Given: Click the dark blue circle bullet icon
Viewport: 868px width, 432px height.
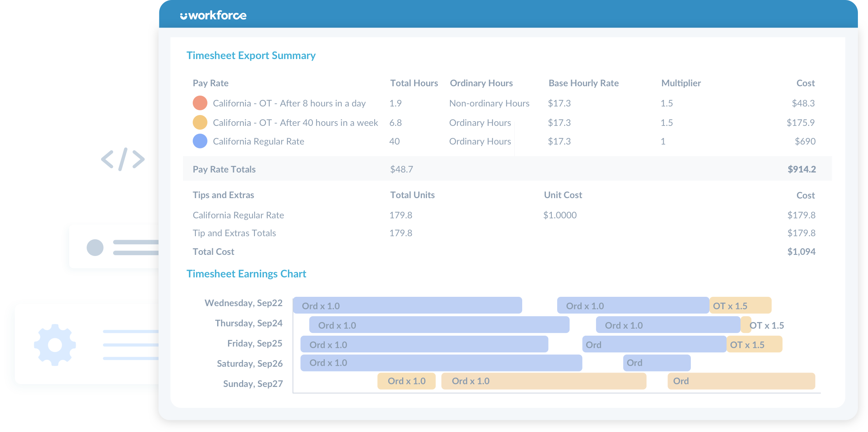Looking at the screenshot, I should (95, 247).
